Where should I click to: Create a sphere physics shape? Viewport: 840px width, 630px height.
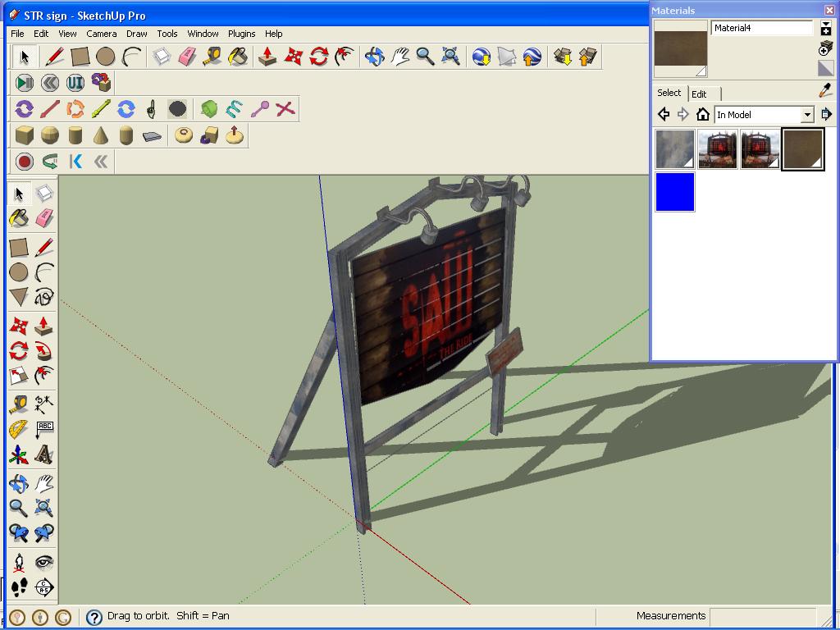[x=50, y=135]
